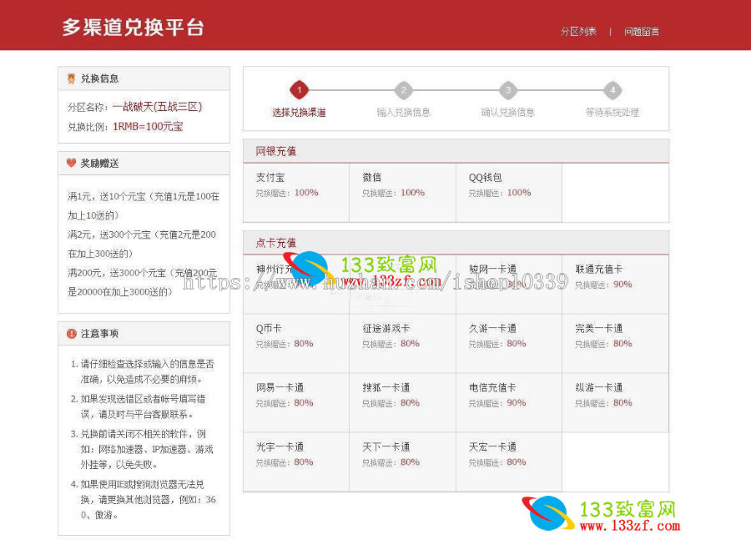Click the 确认兑换信息 step label

(x=507, y=113)
